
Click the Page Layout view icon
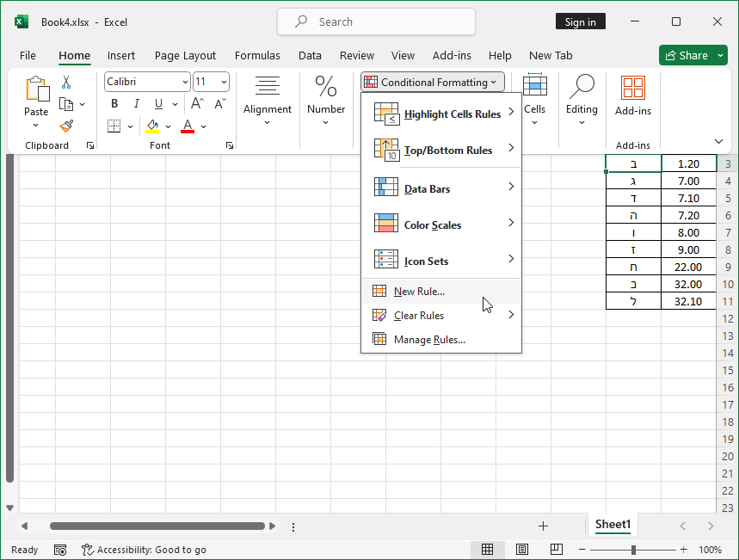(x=522, y=550)
